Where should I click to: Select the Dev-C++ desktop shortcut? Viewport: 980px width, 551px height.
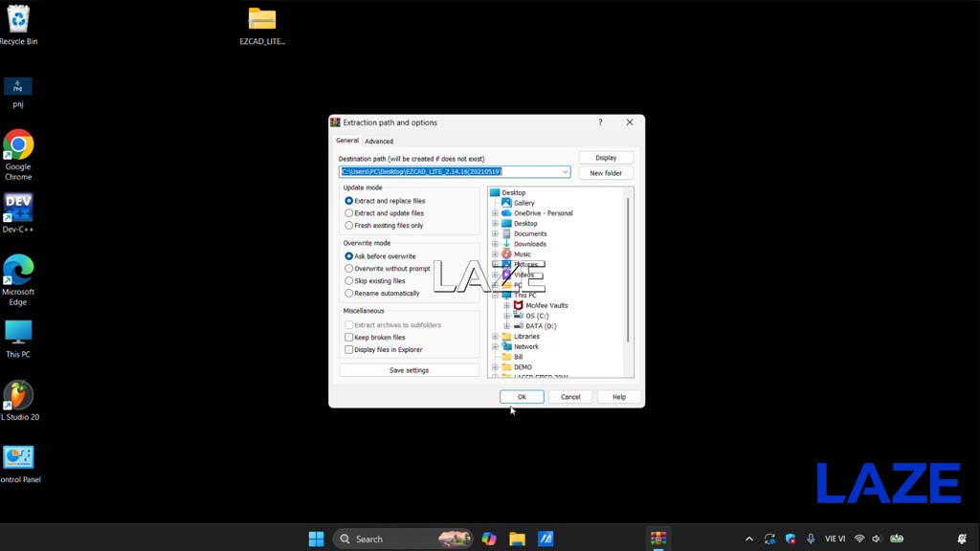tap(18, 213)
